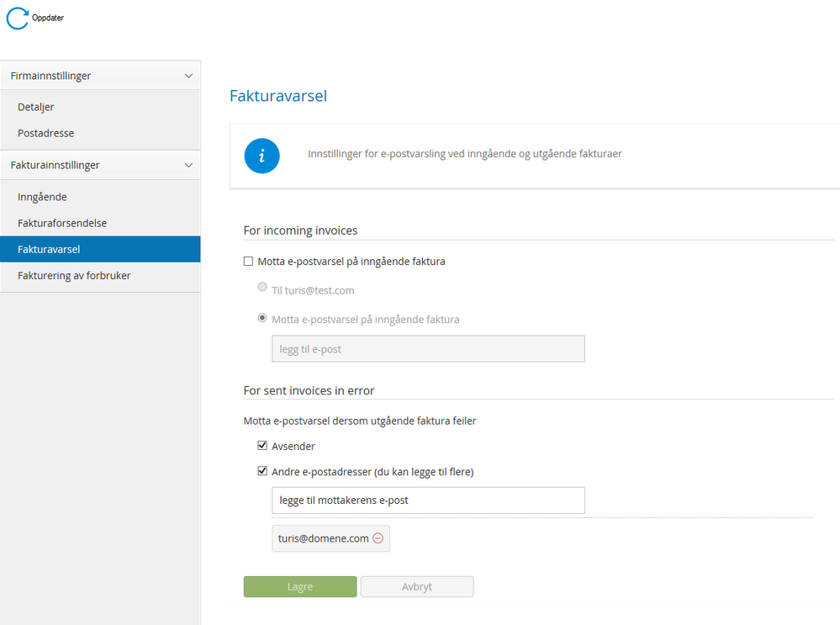Viewport: 840px width, 625px height.
Task: Click the green Lagre button
Action: pos(300,586)
